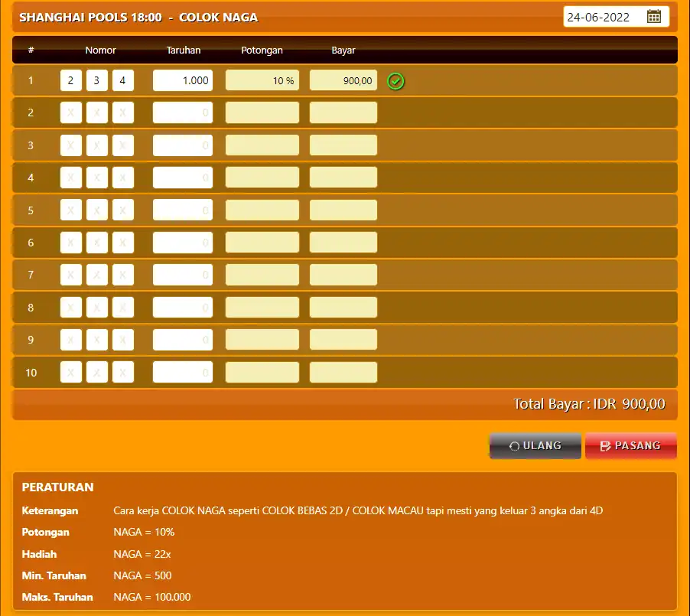Screen dimensions: 690x616
Task: Click the first Nomor box in row 3
Action: [71, 145]
